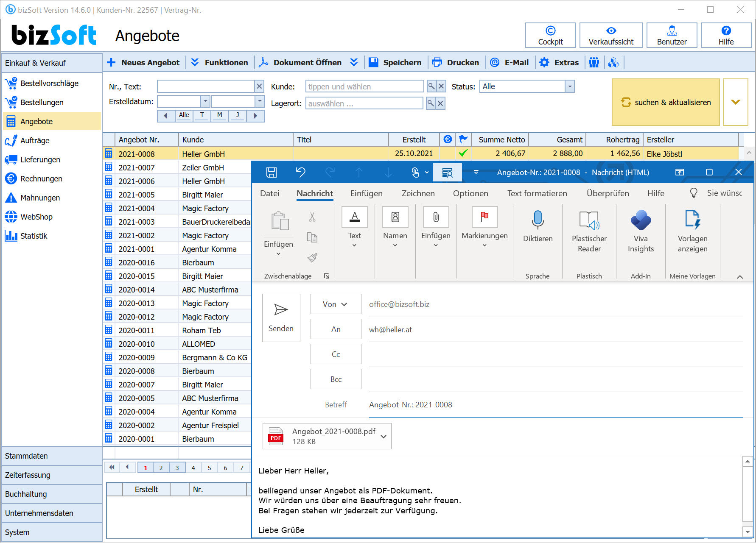Viewport: 756px width, 543px height.
Task: Switch to Zeichnen ribbon tab
Action: pos(418,193)
